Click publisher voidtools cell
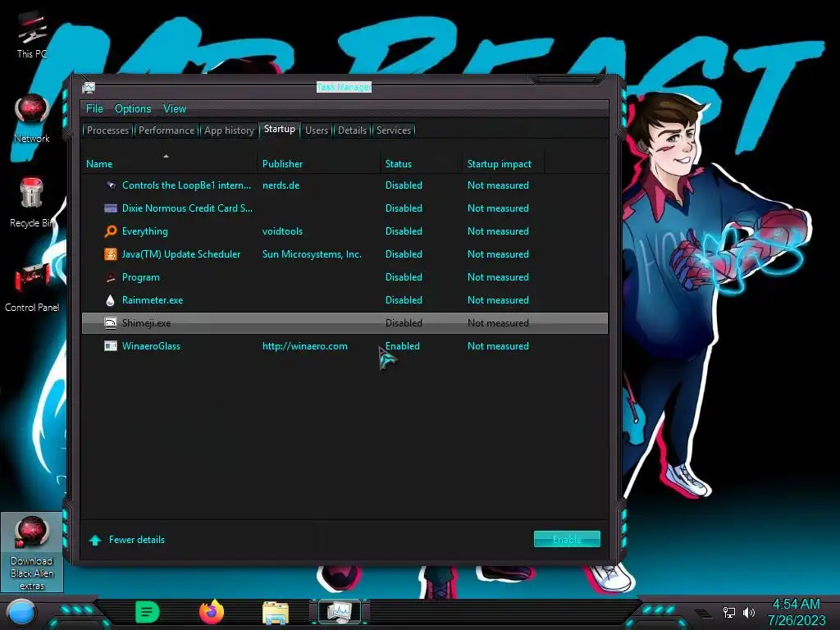The height and width of the screenshot is (630, 840). pyautogui.click(x=282, y=231)
